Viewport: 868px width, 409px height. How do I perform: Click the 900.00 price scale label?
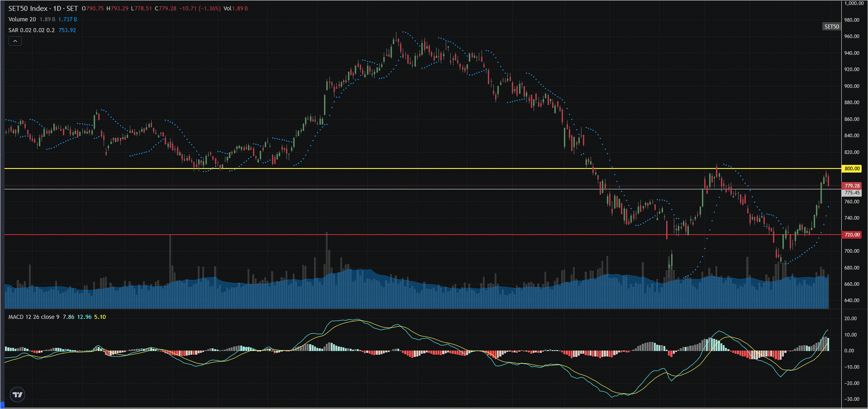(852, 86)
